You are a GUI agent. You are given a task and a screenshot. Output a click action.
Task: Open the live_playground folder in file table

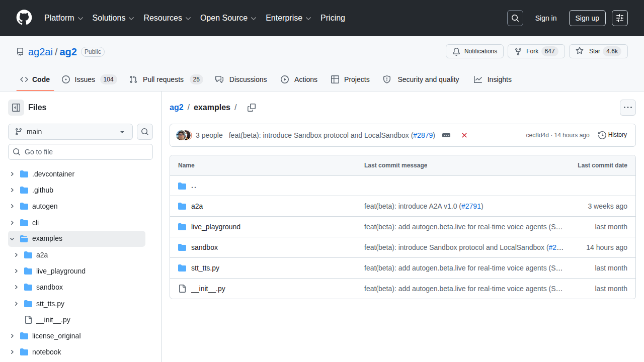click(216, 227)
